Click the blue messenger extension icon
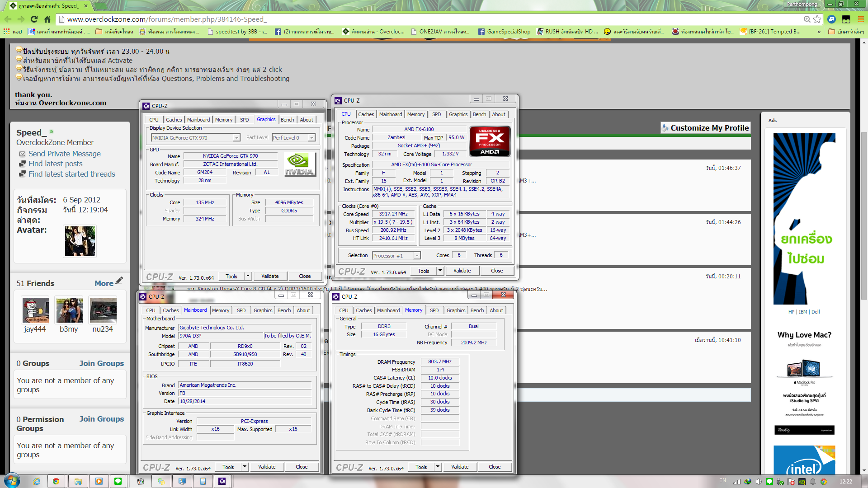Image resolution: width=868 pixels, height=488 pixels. tap(831, 19)
